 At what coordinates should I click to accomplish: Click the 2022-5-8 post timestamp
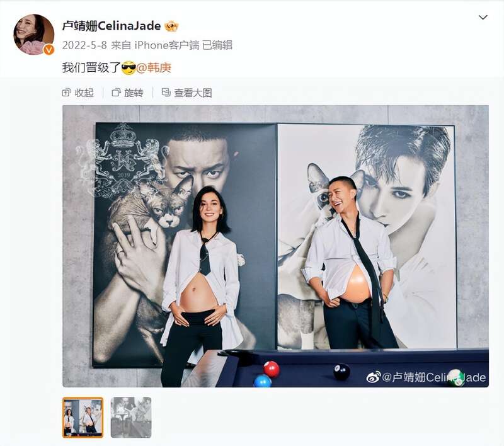click(84, 45)
